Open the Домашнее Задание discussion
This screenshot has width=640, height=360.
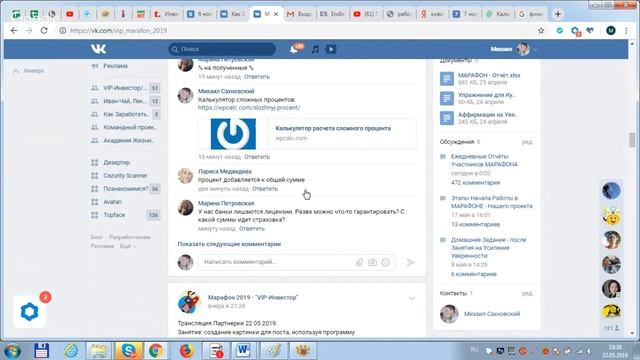pyautogui.click(x=488, y=248)
